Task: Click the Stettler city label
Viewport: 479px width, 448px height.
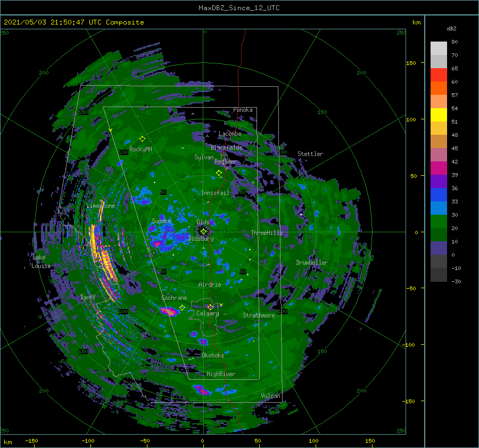Action: point(310,154)
